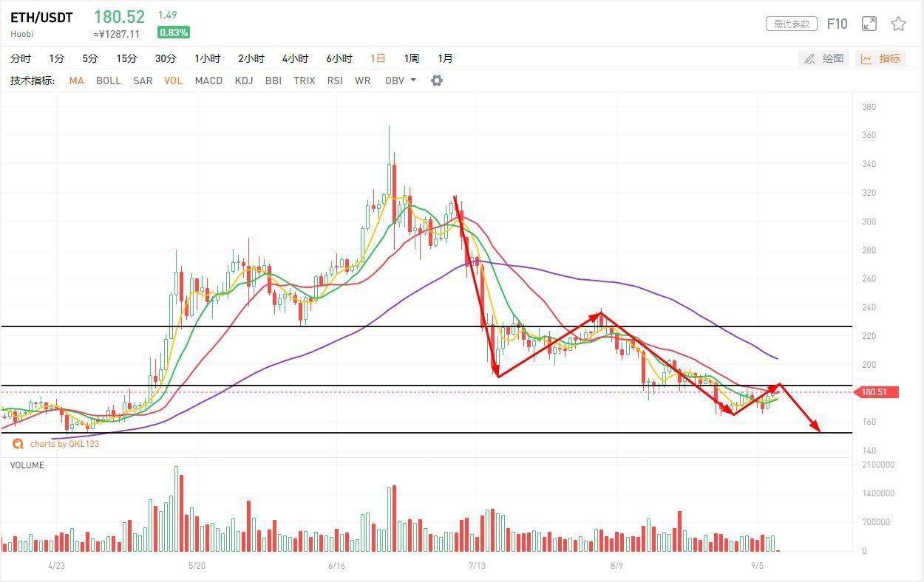The height and width of the screenshot is (582, 924).
Task: Click the F10 info button
Action: (837, 24)
